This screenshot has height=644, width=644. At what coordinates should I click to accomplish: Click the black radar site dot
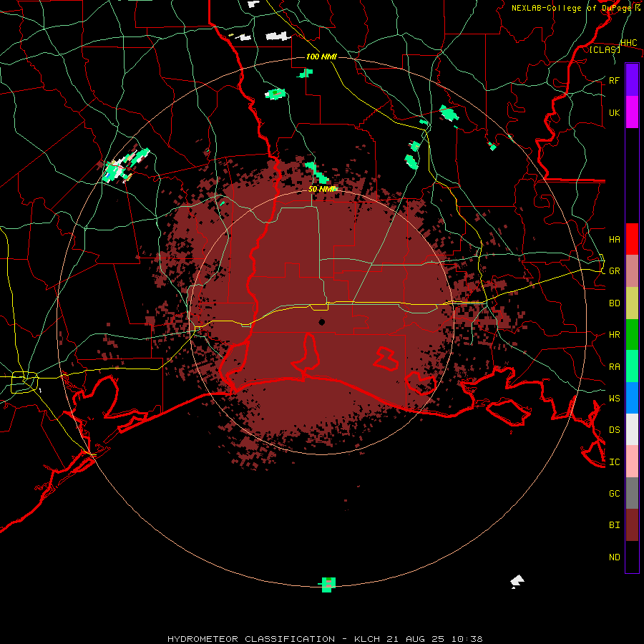point(322,322)
